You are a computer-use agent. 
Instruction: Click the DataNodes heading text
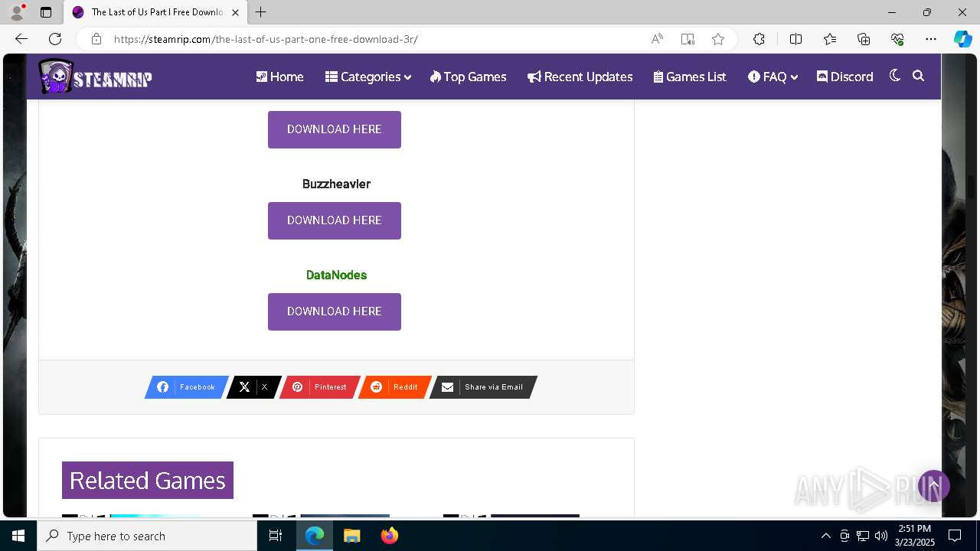point(336,275)
